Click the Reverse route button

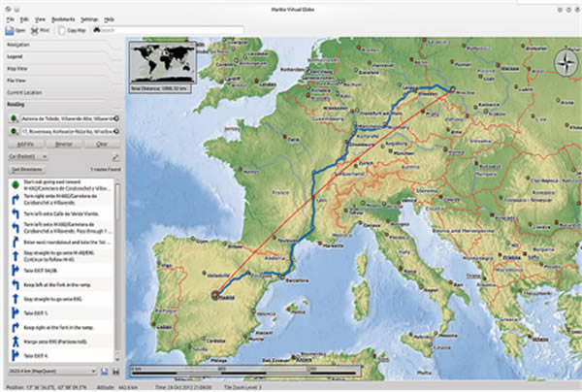click(x=64, y=144)
